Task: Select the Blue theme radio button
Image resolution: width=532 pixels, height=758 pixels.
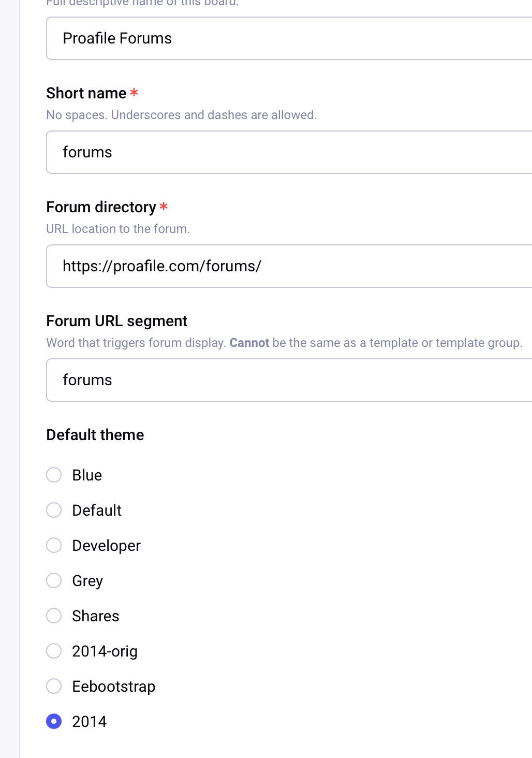Action: (x=54, y=475)
